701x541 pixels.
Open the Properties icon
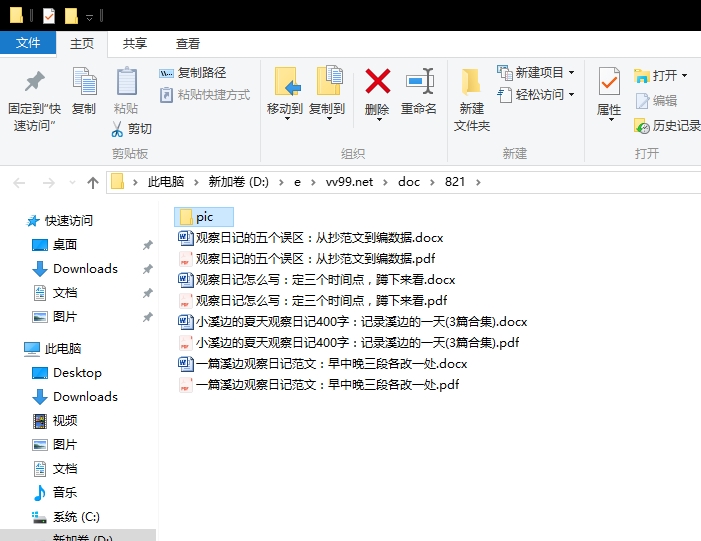(x=609, y=81)
